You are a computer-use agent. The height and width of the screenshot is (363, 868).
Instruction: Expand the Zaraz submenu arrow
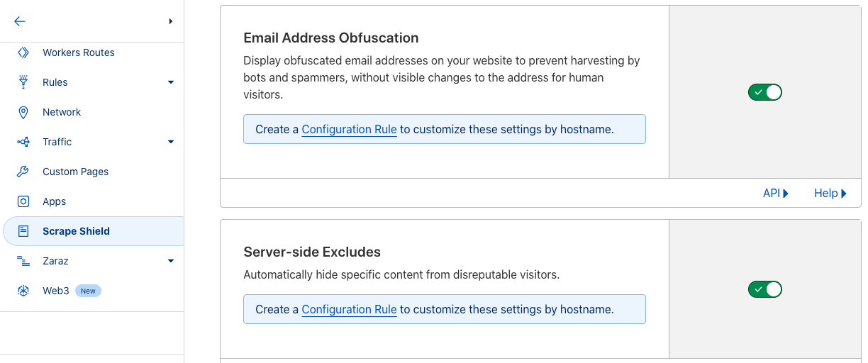point(170,261)
